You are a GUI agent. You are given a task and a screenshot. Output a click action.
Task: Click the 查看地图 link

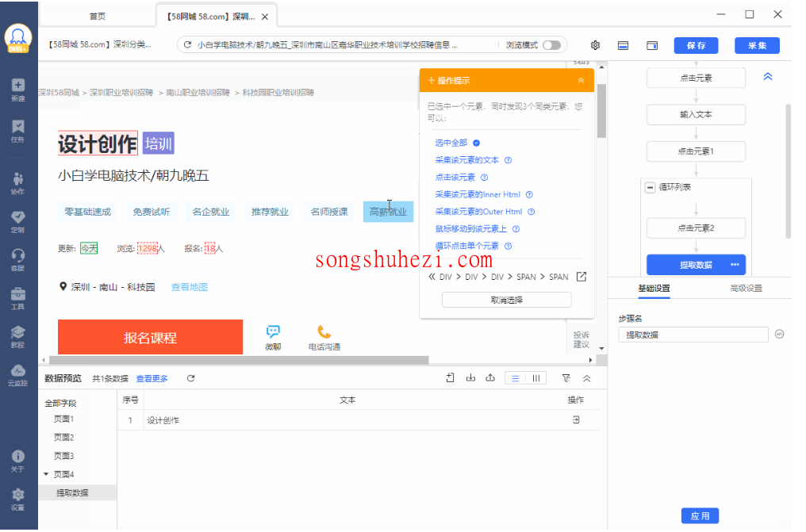[189, 287]
